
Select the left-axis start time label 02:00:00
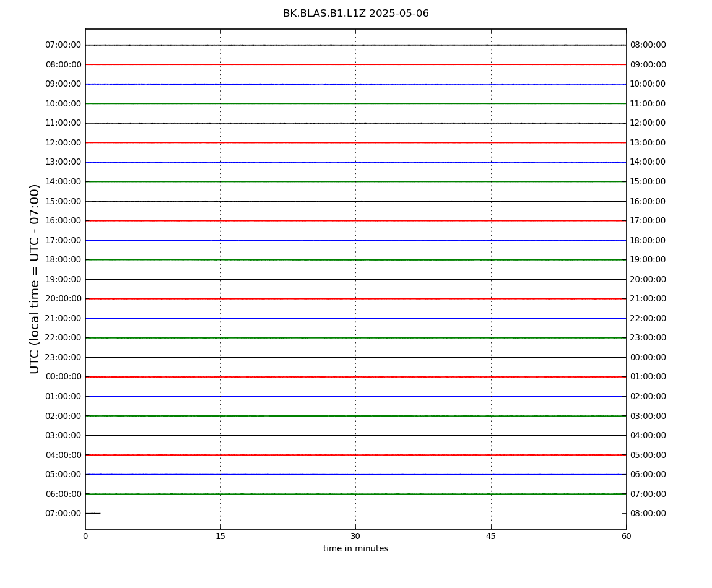pos(64,416)
